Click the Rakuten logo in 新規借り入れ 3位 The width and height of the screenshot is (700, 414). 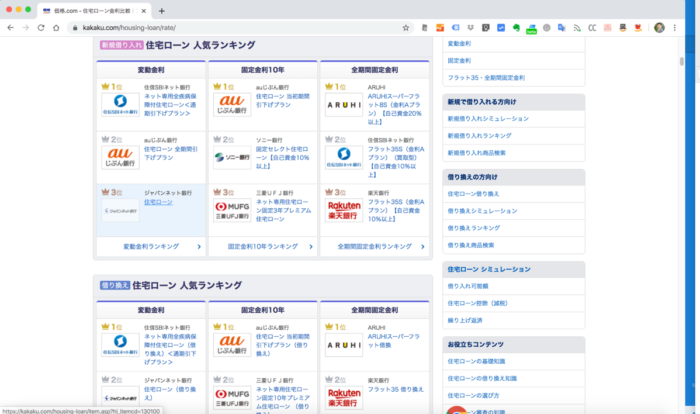pyautogui.click(x=344, y=210)
